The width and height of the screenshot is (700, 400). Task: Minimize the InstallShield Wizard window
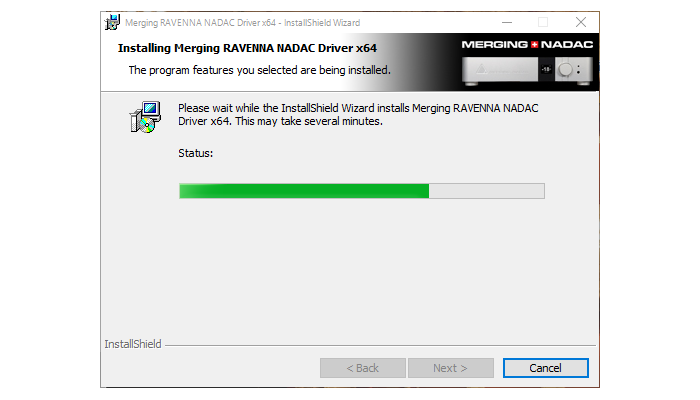click(x=507, y=22)
